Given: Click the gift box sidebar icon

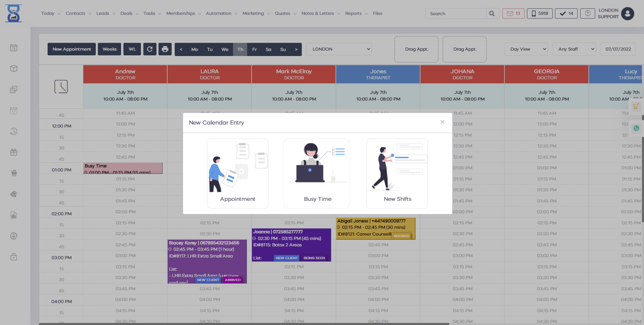Looking at the screenshot, I should coord(13,152).
